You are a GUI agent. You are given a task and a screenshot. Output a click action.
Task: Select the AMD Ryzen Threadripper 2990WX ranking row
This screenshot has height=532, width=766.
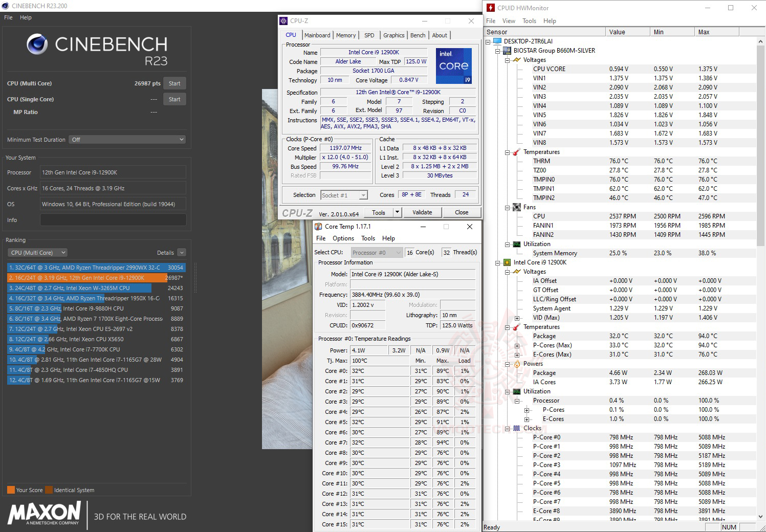96,268
